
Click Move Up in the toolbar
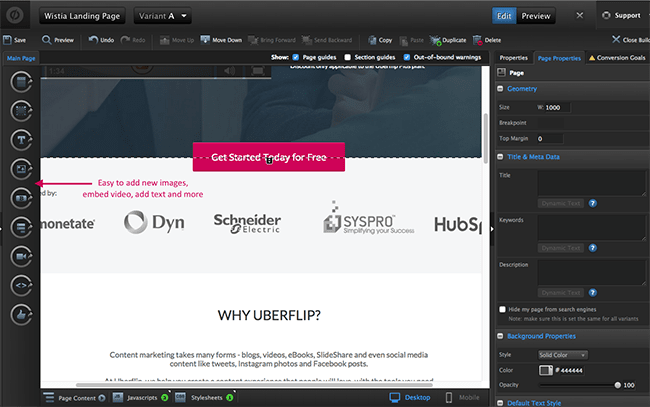(177, 40)
